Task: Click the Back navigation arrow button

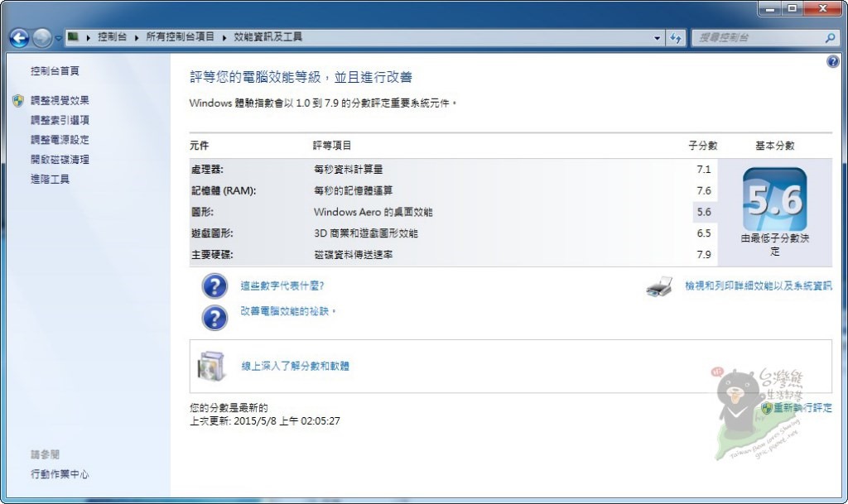Action: pos(19,38)
